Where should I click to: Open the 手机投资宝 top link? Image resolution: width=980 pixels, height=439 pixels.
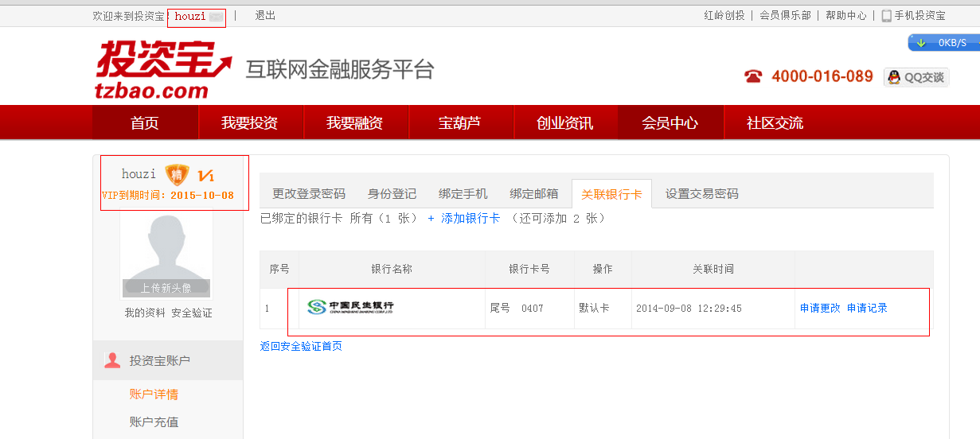tap(920, 15)
